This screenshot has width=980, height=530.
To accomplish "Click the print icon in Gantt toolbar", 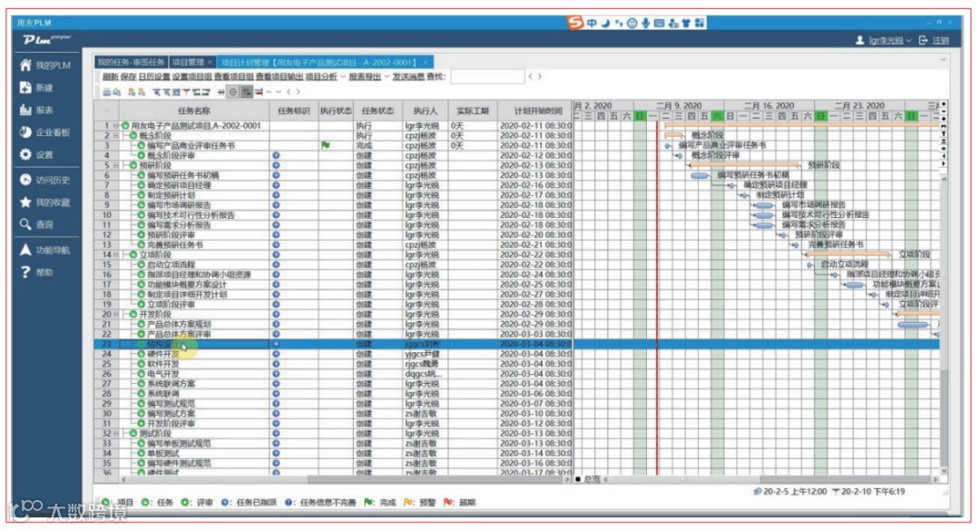I will point(106,92).
